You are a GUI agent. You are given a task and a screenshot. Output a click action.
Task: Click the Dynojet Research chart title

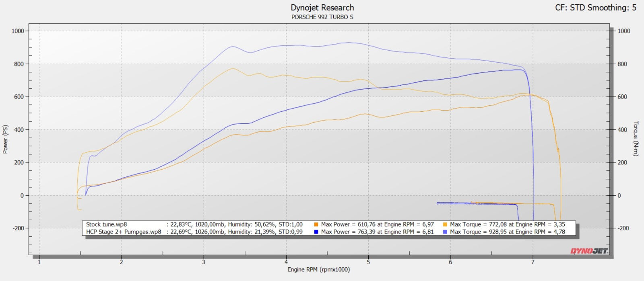322,8
